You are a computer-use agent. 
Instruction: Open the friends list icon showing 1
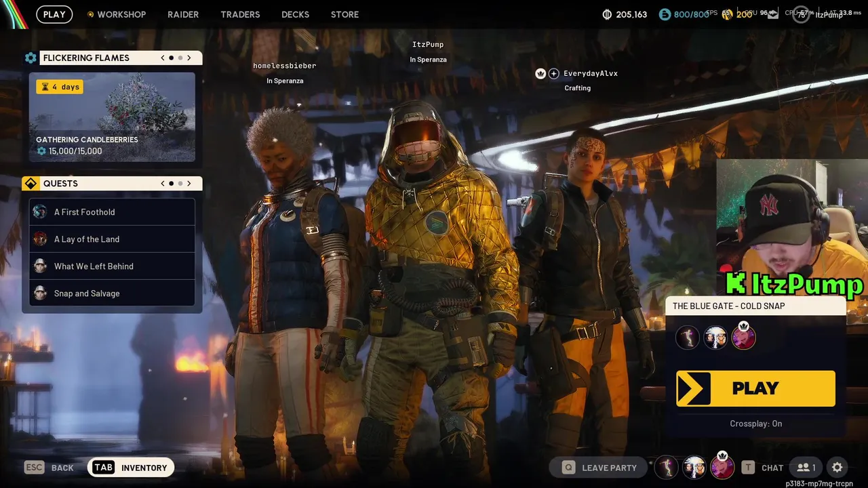[806, 468]
